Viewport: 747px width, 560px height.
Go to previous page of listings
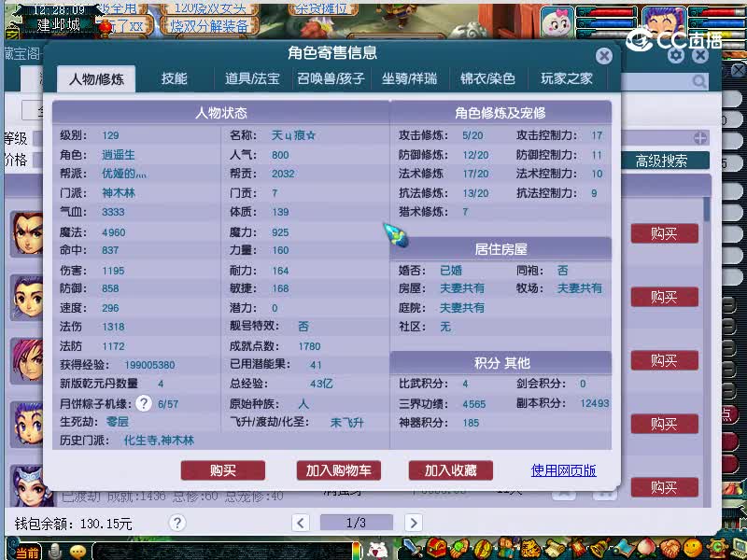pos(300,523)
